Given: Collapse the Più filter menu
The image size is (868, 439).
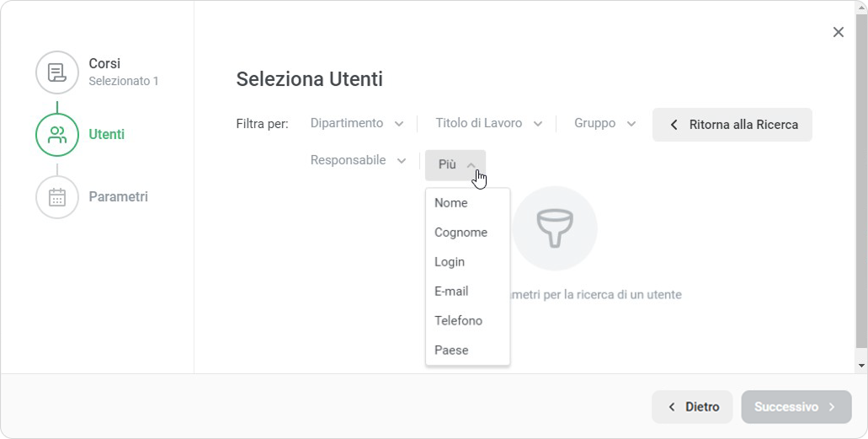Looking at the screenshot, I should 455,165.
